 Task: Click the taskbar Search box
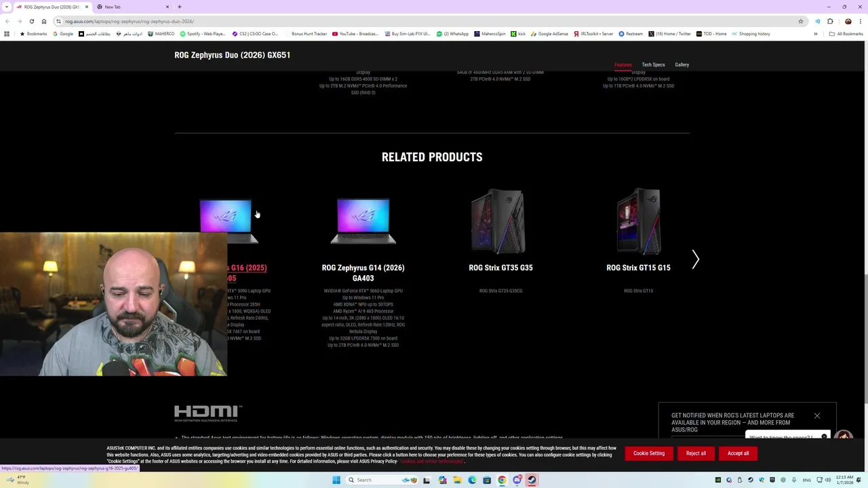click(x=382, y=480)
